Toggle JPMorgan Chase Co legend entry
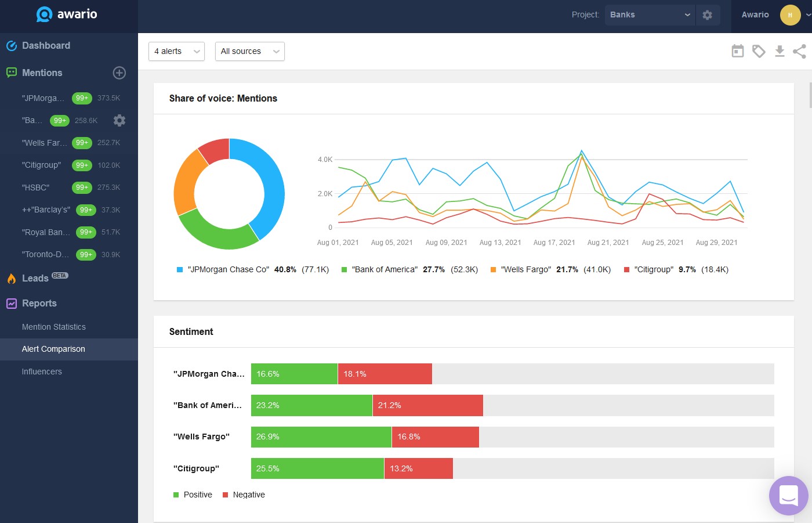 [x=253, y=269]
